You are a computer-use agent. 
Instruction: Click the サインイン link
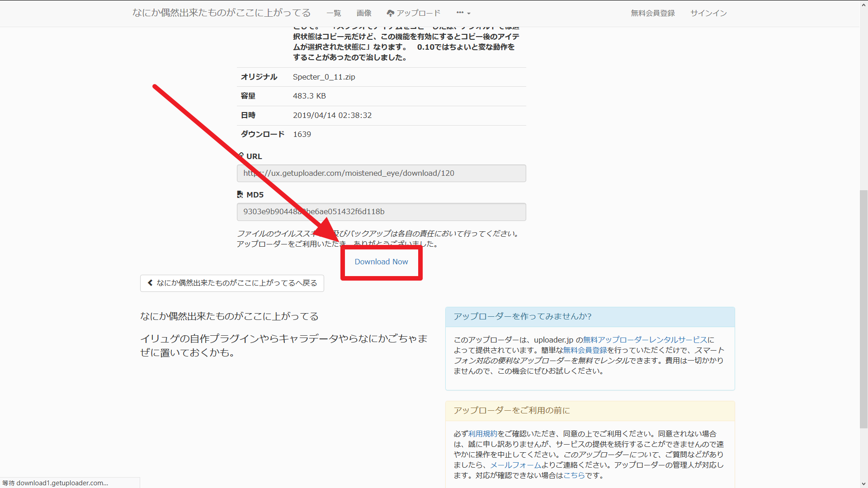pos(708,13)
